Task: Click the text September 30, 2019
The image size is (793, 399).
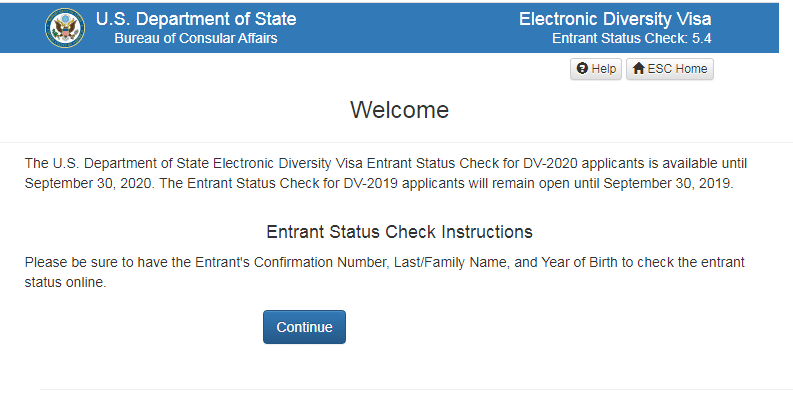Action: coord(668,183)
